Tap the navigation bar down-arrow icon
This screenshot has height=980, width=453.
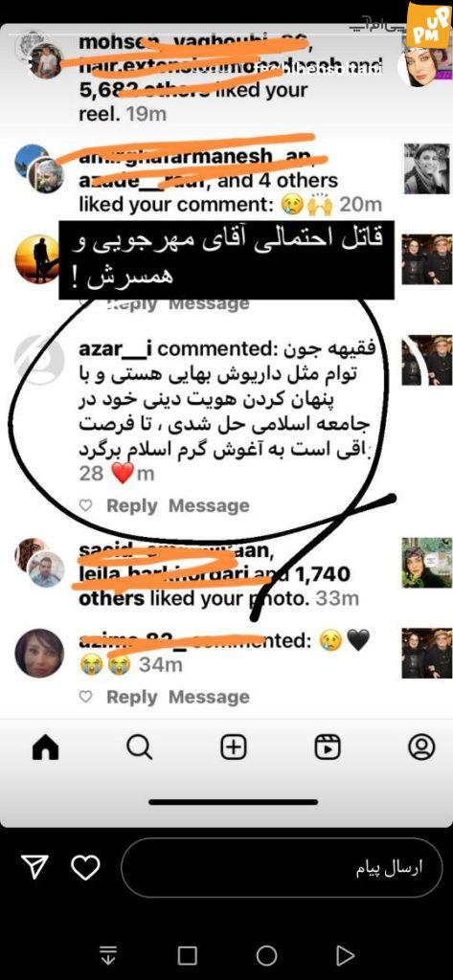108,955
